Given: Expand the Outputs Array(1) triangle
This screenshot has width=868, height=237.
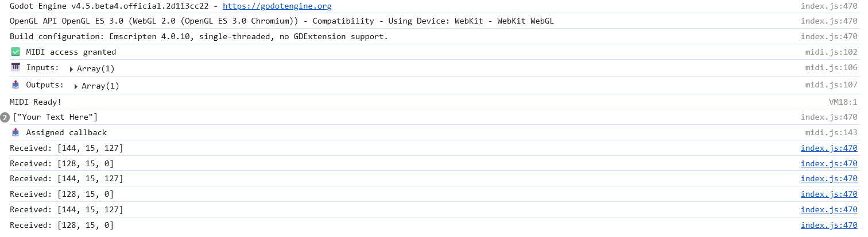Looking at the screenshot, I should coord(76,86).
